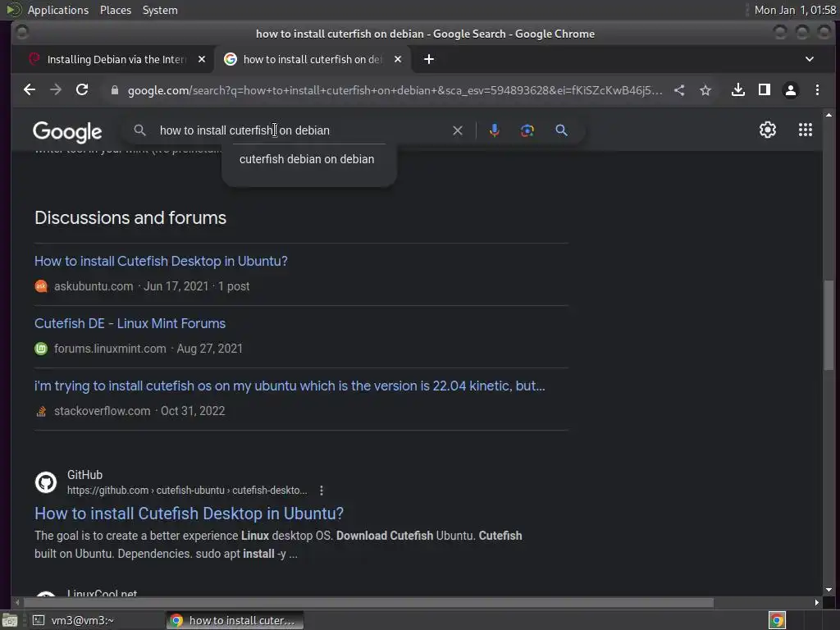Open askubuntu Cutefish Desktop discussion link
Viewport: 840px width, 630px height.
click(x=161, y=261)
